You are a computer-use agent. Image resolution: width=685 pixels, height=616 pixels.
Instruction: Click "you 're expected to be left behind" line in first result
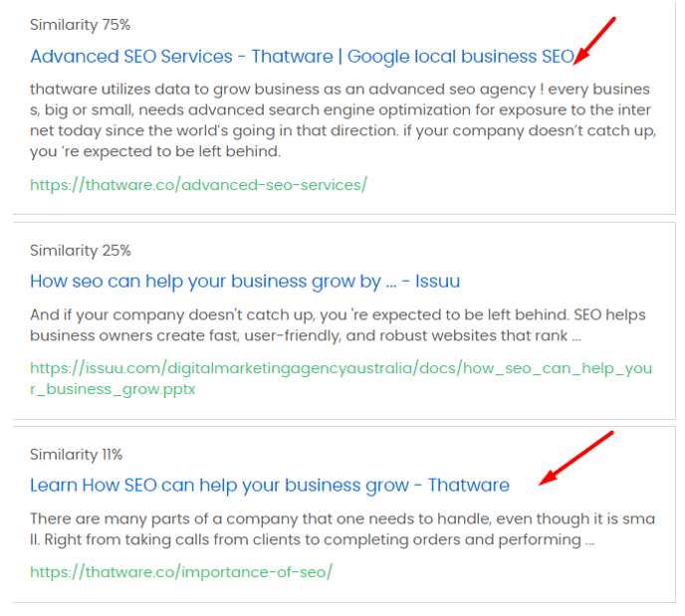click(156, 151)
